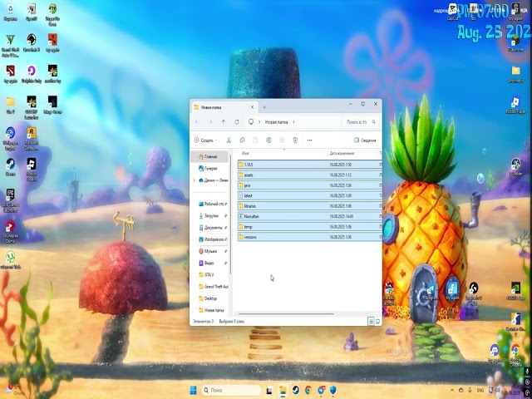Open Изображения in quick access
The image size is (532, 399).
(x=213, y=239)
